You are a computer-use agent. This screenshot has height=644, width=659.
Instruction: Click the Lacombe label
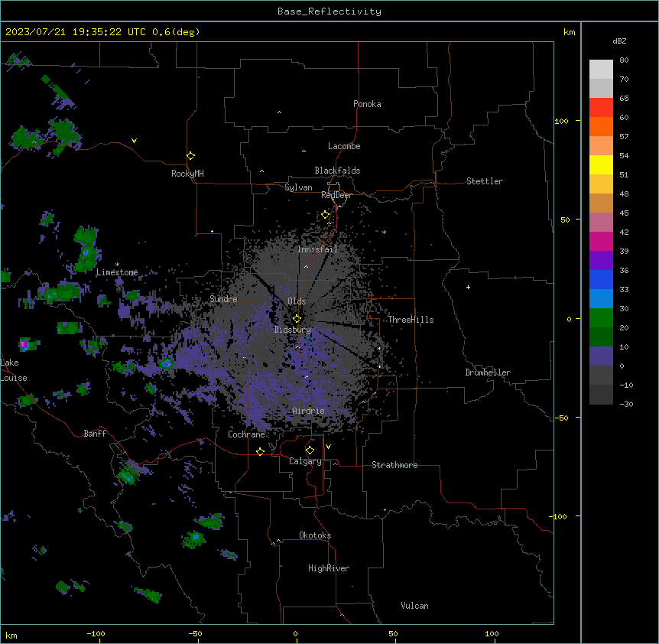click(344, 146)
